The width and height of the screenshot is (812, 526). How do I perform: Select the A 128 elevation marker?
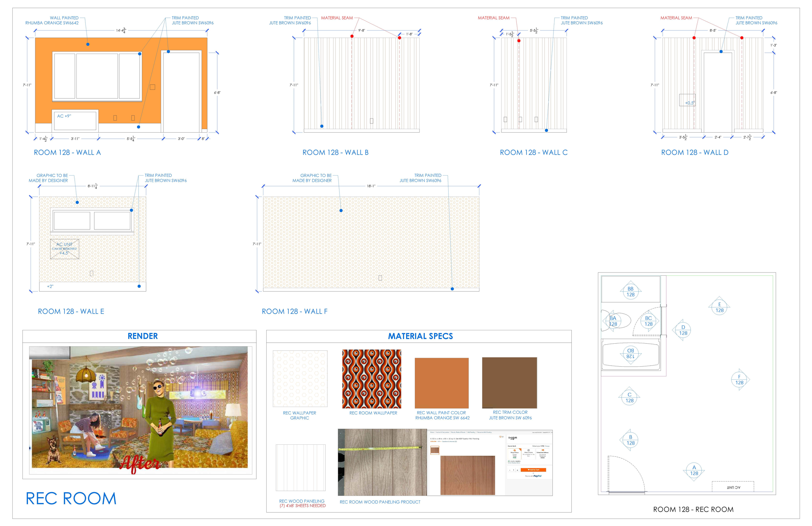coord(694,470)
